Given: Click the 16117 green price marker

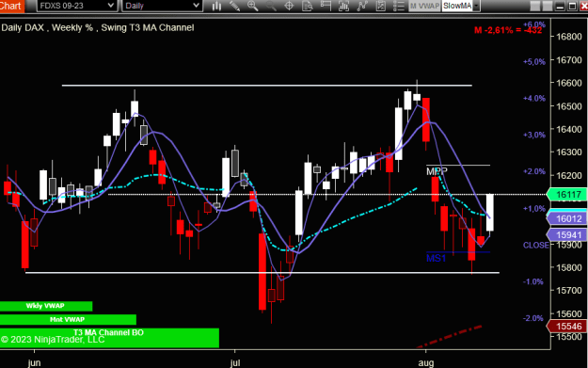Looking at the screenshot, I should tap(567, 195).
